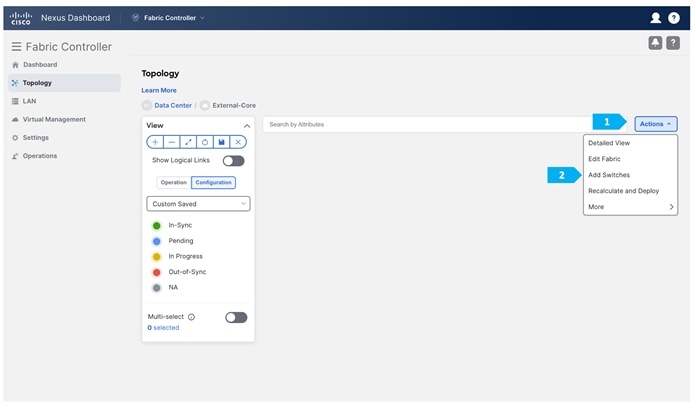Refresh the topology with circular arrow icon
Image resolution: width=696 pixels, height=412 pixels.
205,142
